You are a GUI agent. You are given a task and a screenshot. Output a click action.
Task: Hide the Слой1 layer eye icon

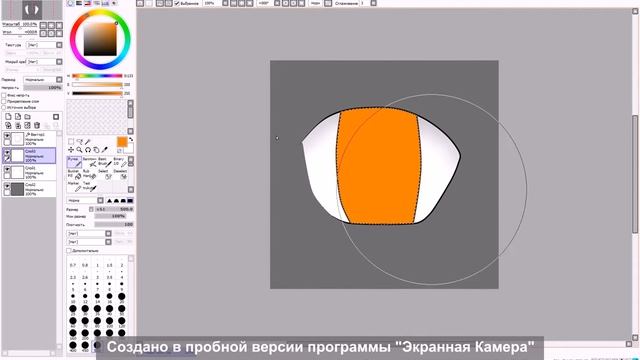coord(7,169)
